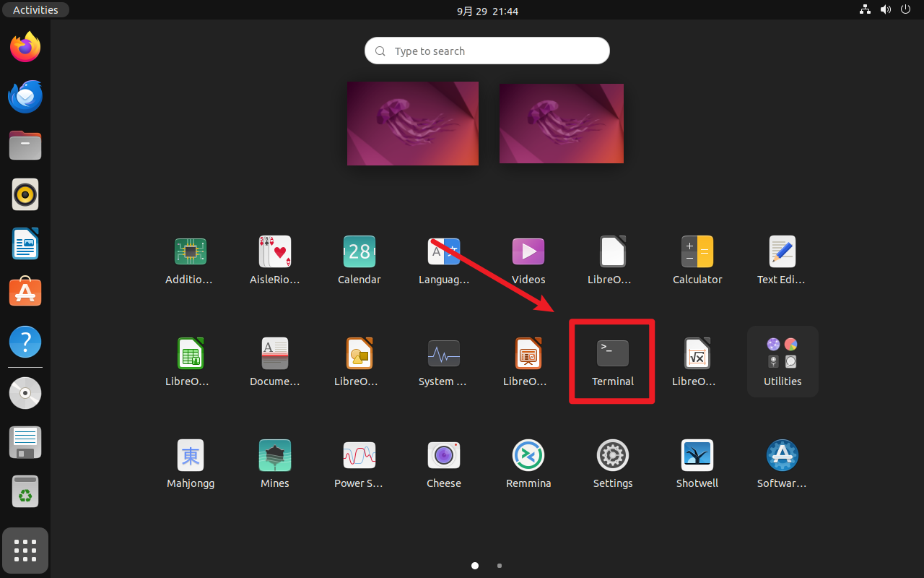Click the volume speaker icon in top bar

coord(886,10)
